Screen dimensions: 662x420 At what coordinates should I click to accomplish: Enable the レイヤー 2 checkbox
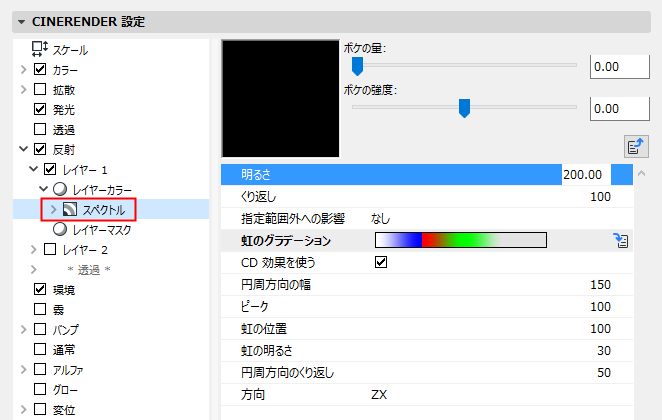click(x=50, y=249)
